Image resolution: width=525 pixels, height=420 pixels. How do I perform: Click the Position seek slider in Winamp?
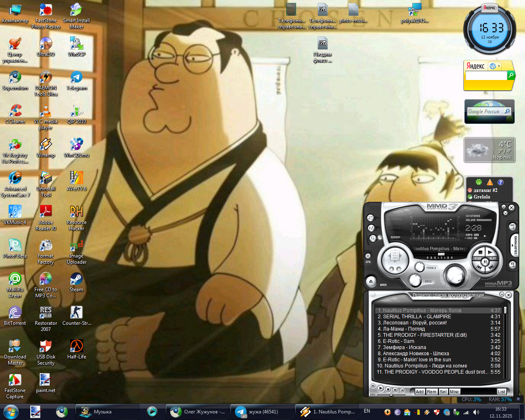click(x=441, y=255)
